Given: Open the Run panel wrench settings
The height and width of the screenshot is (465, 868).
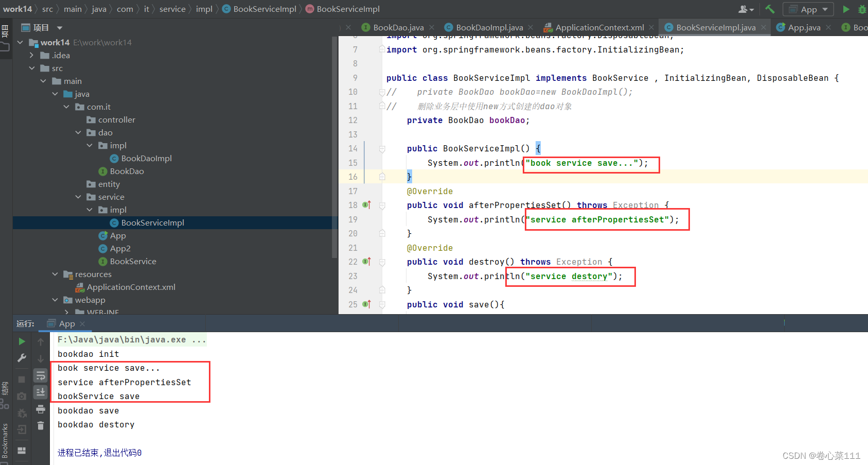Looking at the screenshot, I should (x=22, y=357).
